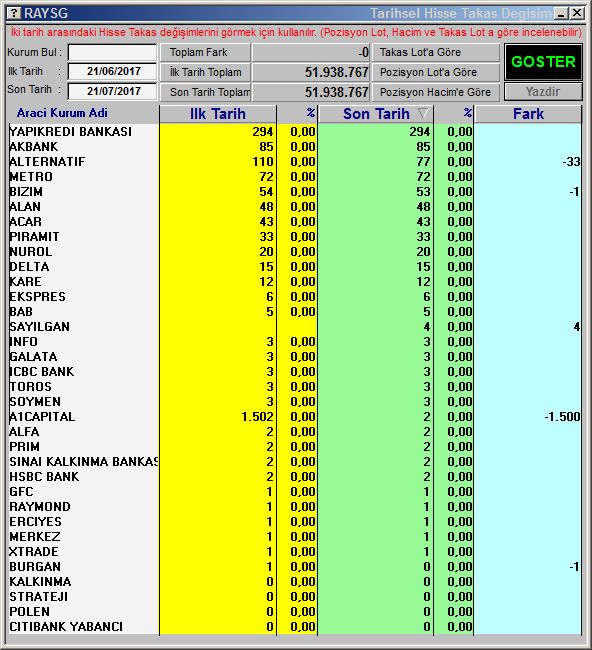Select the KARE row

(295, 281)
